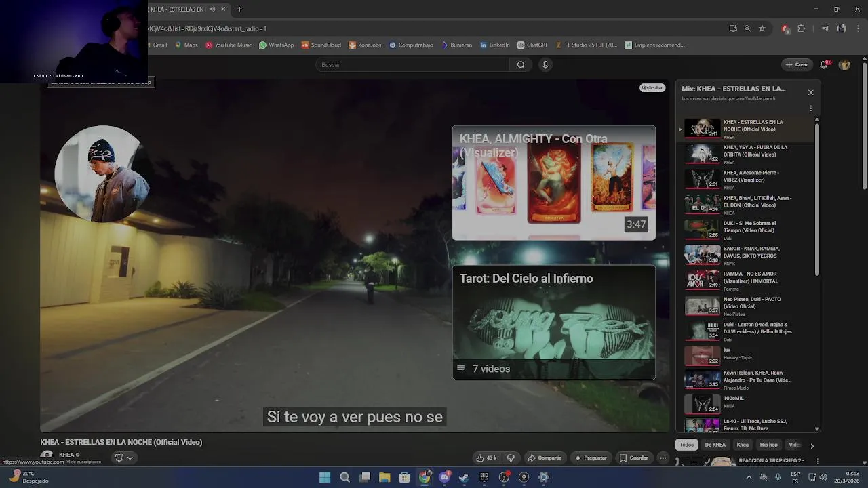Image resolution: width=868 pixels, height=488 pixels.
Task: Open Epic Games launcher taskbar icon
Action: pyautogui.click(x=484, y=477)
